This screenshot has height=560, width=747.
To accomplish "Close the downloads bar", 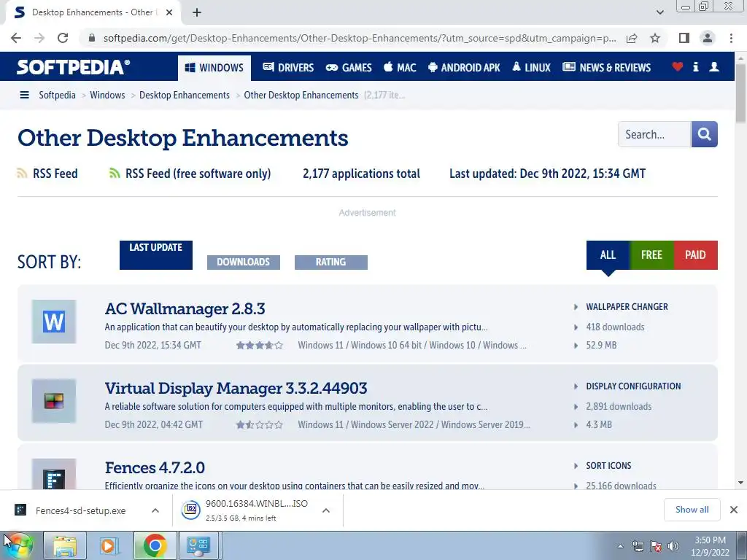I will coord(734,510).
